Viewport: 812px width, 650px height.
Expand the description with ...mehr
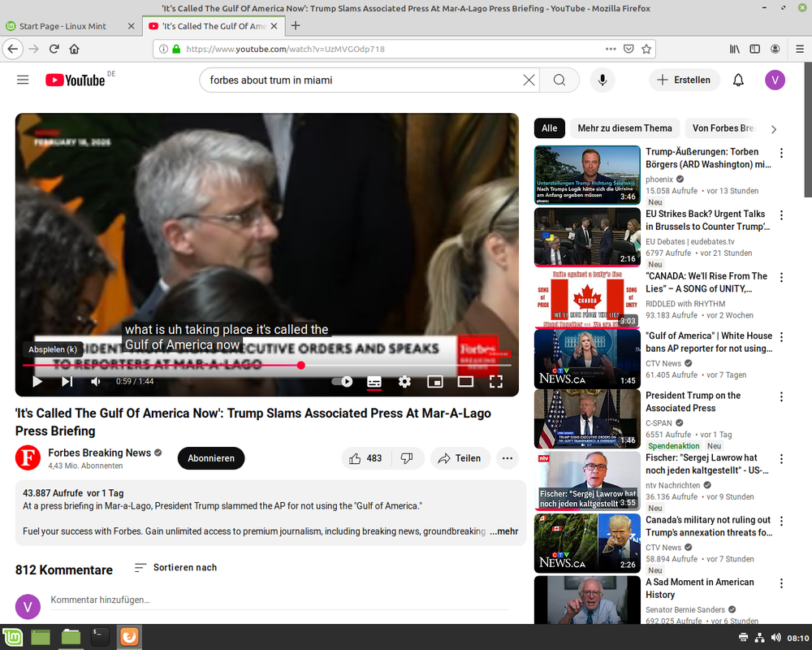[504, 531]
